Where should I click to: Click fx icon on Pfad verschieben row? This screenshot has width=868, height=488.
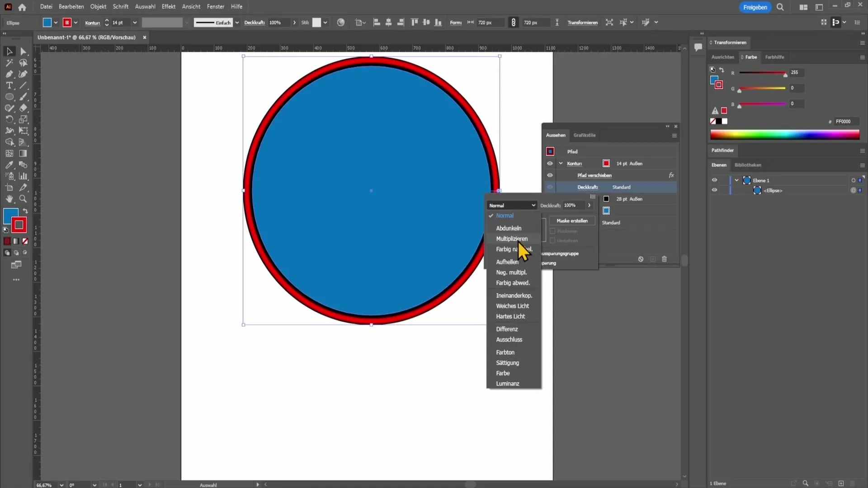pyautogui.click(x=671, y=175)
